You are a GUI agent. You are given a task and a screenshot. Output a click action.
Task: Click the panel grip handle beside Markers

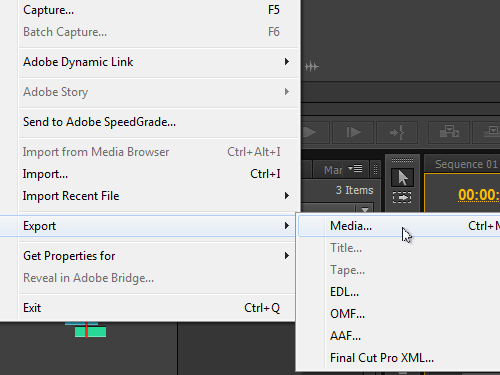coord(375,169)
